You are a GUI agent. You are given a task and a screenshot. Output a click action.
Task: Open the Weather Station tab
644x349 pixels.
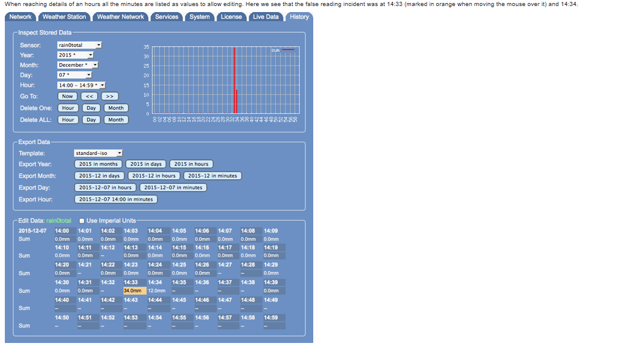65,17
